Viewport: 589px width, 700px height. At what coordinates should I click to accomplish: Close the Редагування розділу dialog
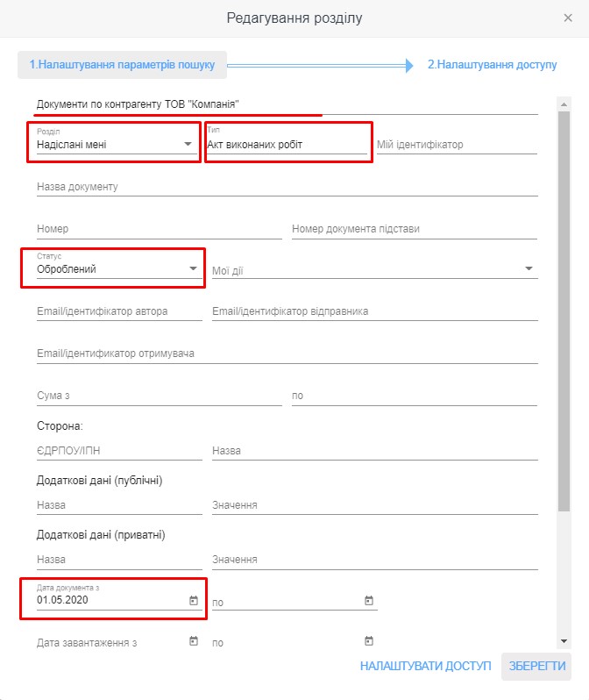click(x=568, y=18)
